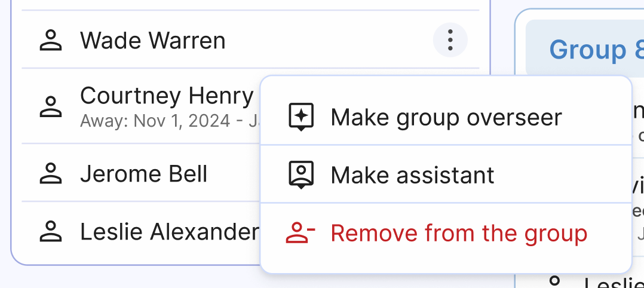Click the person icon in Group 8 list
644x288 pixels.
coord(556,282)
